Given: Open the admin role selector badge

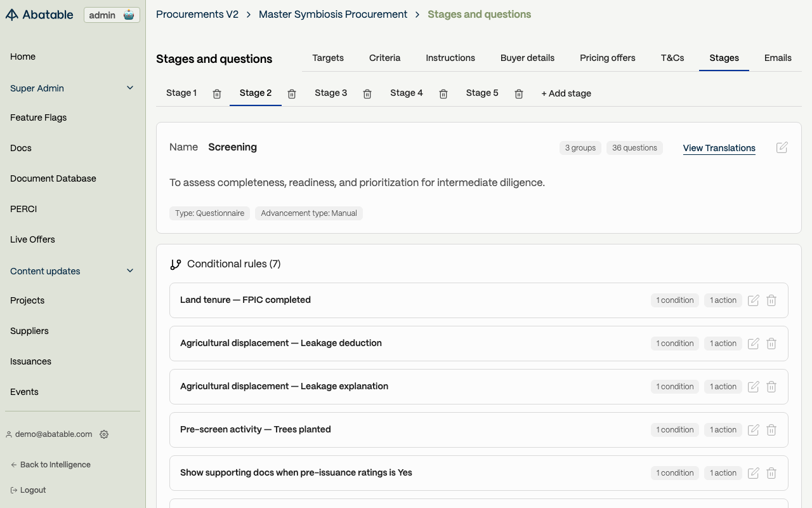Looking at the screenshot, I should [x=112, y=15].
